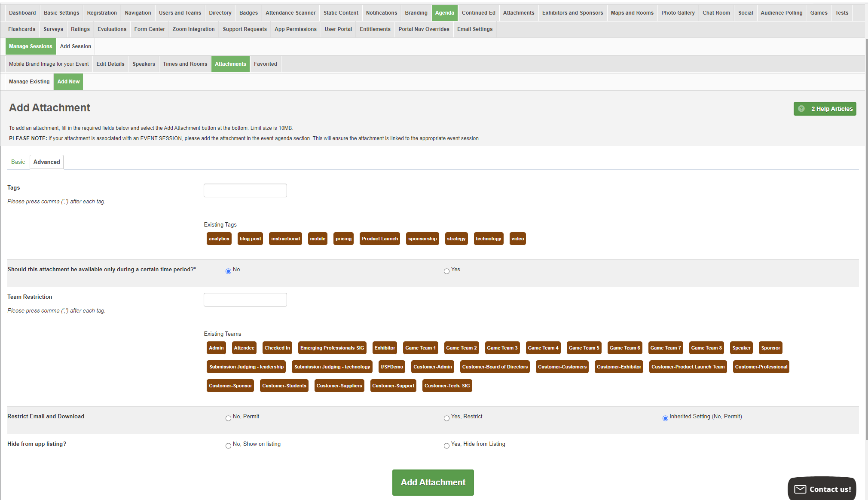
Task: Select Yes for time period availability
Action: click(446, 271)
